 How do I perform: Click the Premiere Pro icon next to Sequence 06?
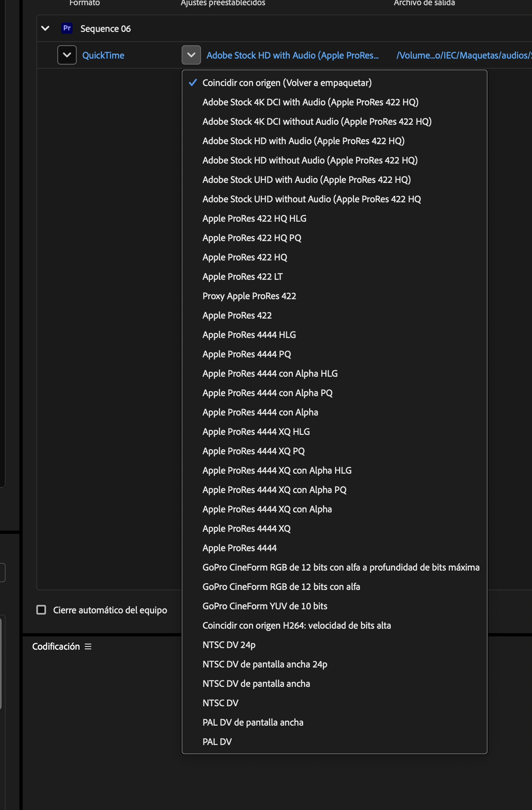67,28
